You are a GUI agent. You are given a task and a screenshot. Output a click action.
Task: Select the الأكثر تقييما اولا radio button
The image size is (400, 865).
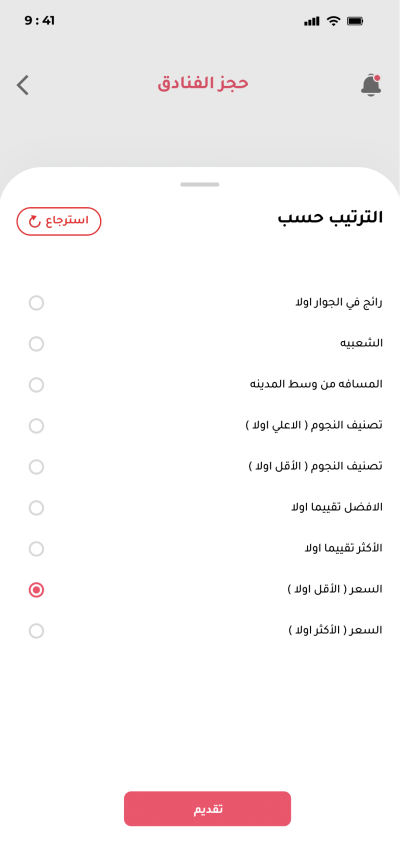[x=36, y=549]
